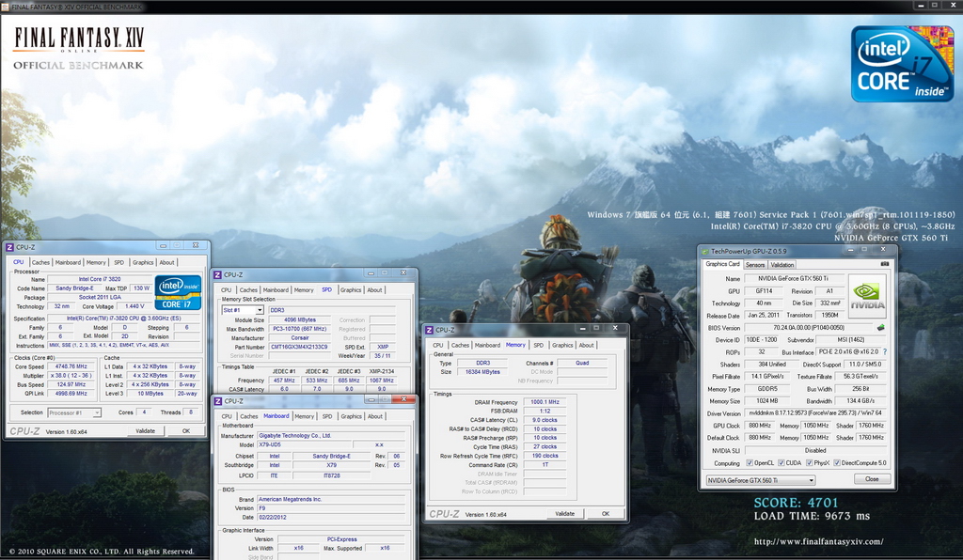This screenshot has width=963, height=560.
Task: Toggle the OpenCL checkbox
Action: (750, 463)
